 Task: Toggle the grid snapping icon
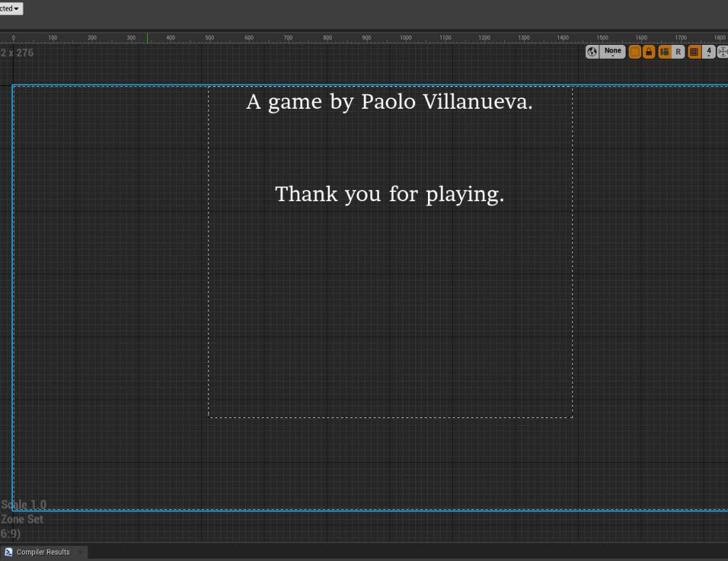pos(695,52)
